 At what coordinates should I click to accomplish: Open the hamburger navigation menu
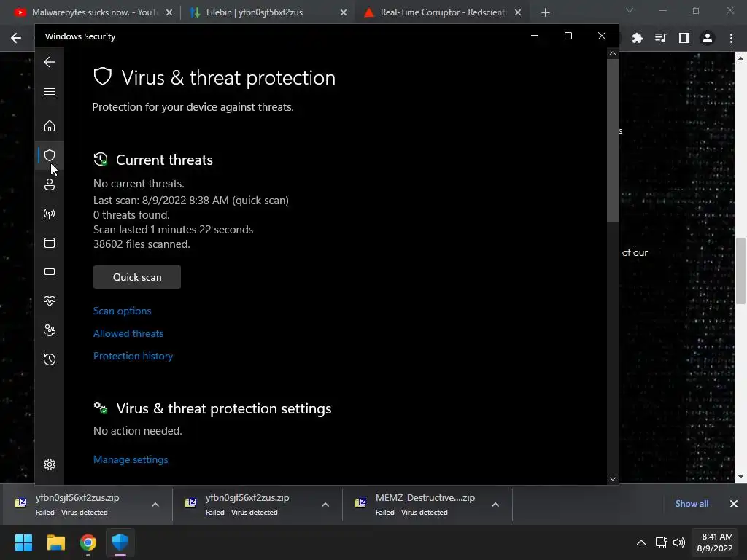pyautogui.click(x=50, y=91)
